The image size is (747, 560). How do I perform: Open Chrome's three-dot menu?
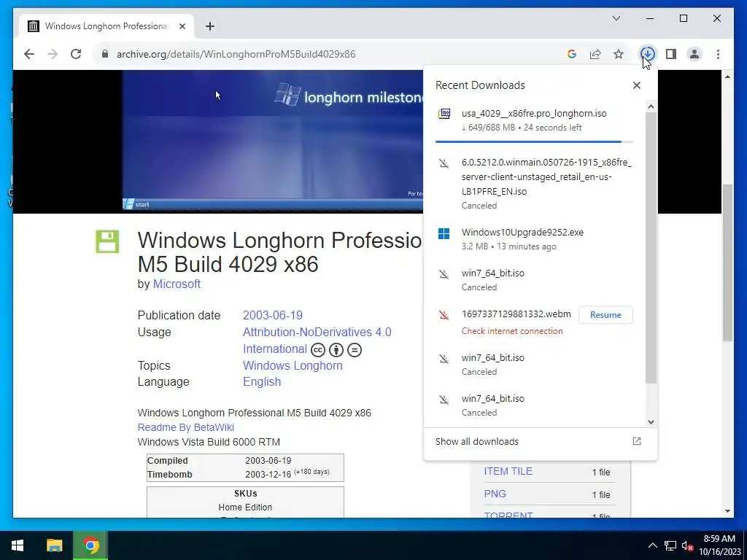pos(718,54)
